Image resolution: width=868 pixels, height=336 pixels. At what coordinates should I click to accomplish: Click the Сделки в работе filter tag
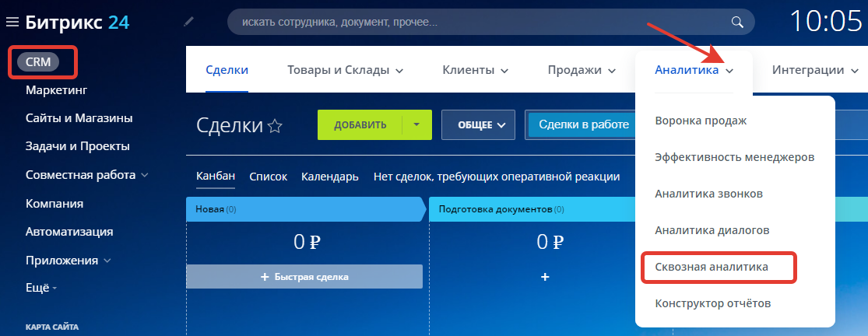583,125
